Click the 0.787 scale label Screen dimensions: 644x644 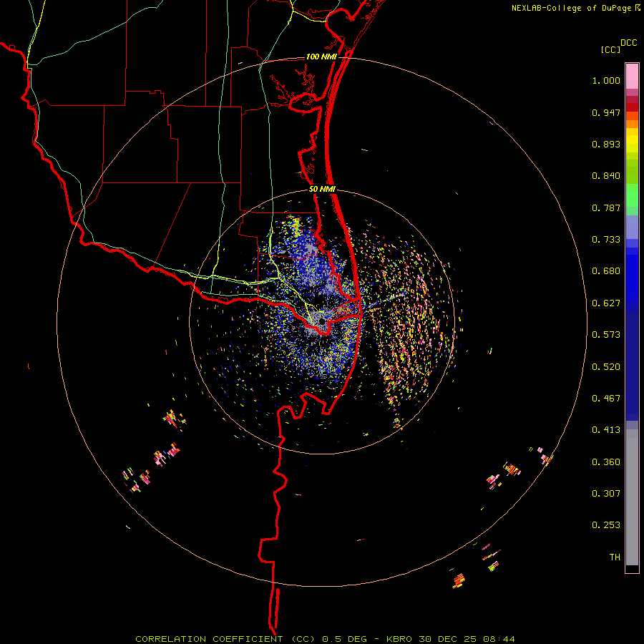606,208
